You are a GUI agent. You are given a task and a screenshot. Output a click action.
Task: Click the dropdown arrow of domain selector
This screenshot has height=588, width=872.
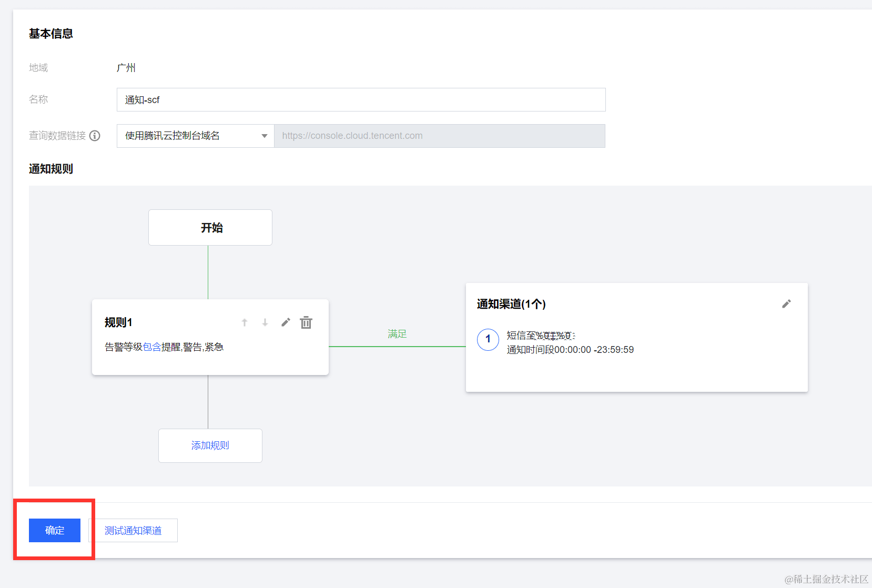[x=265, y=136]
